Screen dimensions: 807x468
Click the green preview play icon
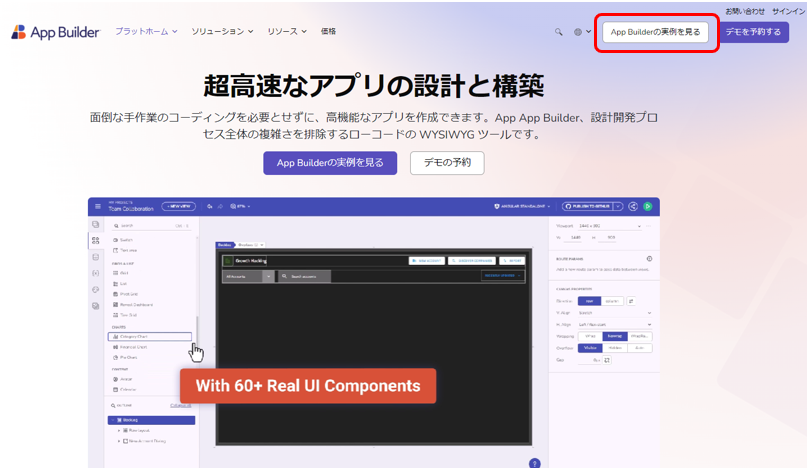coord(648,206)
